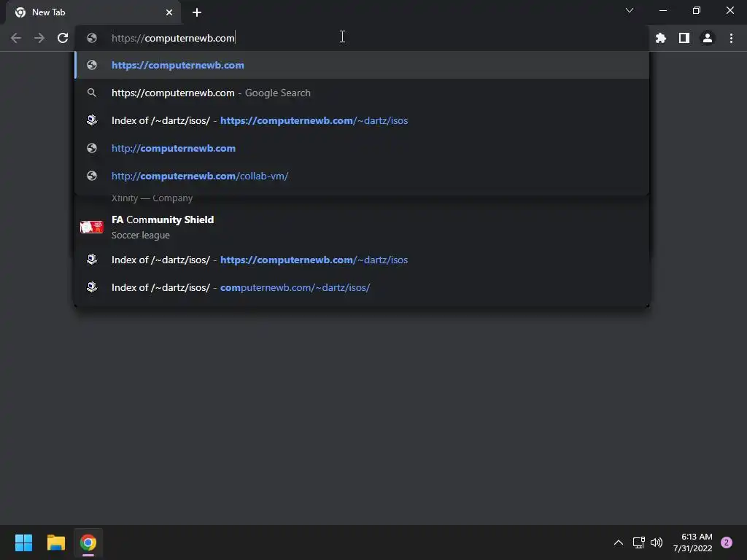Open the tab search chevron
Image resolution: width=747 pixels, height=560 pixels.
[630, 10]
